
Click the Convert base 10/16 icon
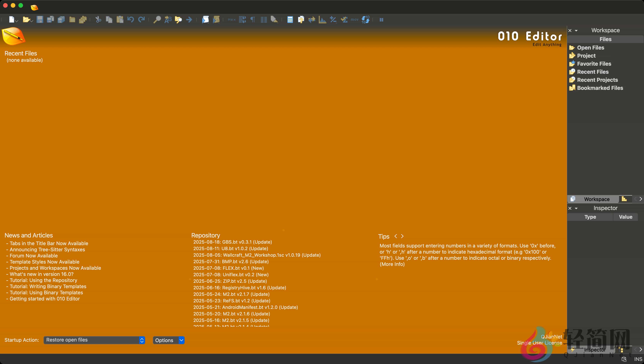coord(365,20)
